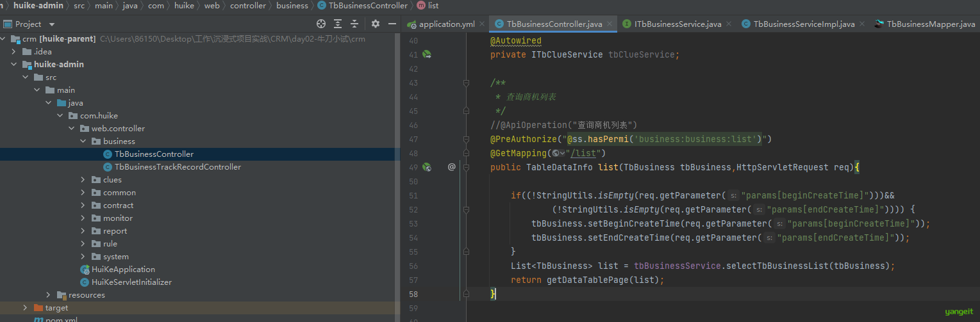The width and height of the screenshot is (980, 322).
Task: Expand the .idea folder
Action: tap(14, 52)
